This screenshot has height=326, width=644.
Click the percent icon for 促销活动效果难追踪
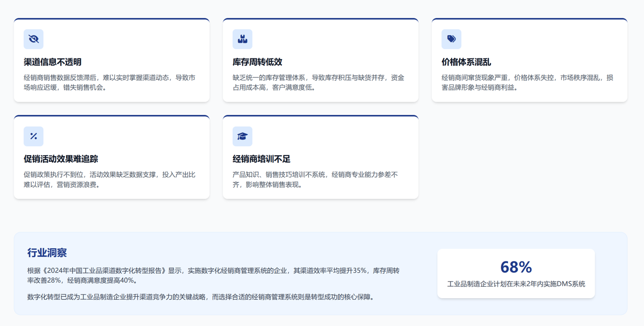pos(34,136)
